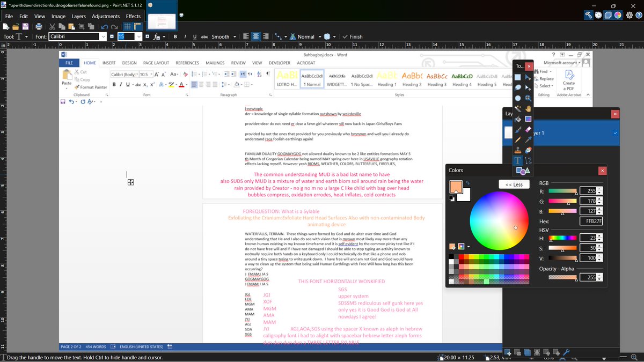The image size is (644, 362).
Task: Add a new layer in Layers panel
Action: [508, 352]
